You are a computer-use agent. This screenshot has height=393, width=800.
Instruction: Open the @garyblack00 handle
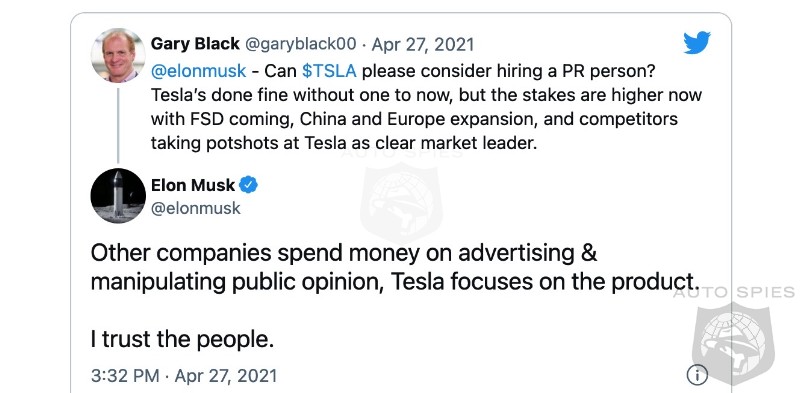pyautogui.click(x=301, y=44)
